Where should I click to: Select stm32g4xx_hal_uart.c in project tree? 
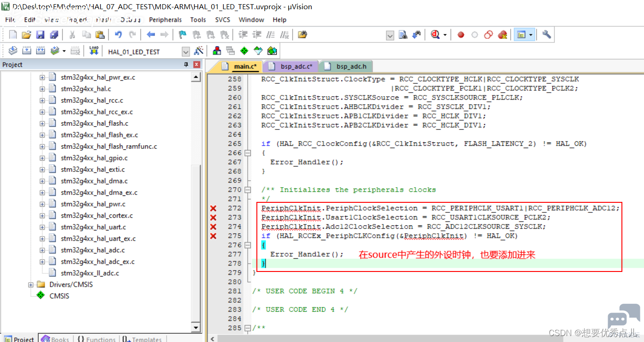point(93,227)
